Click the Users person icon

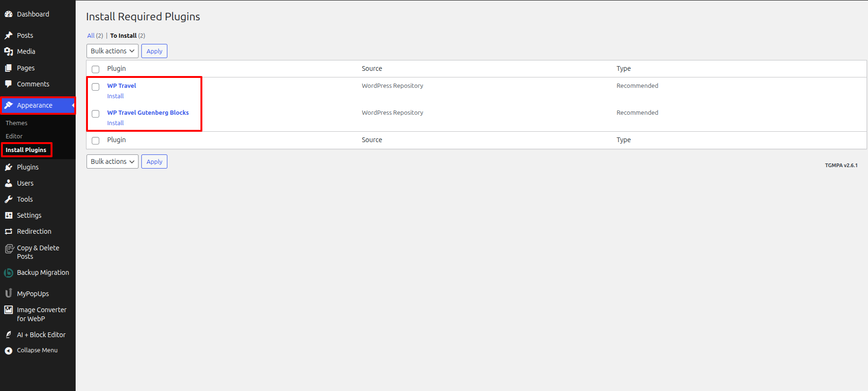pos(9,183)
